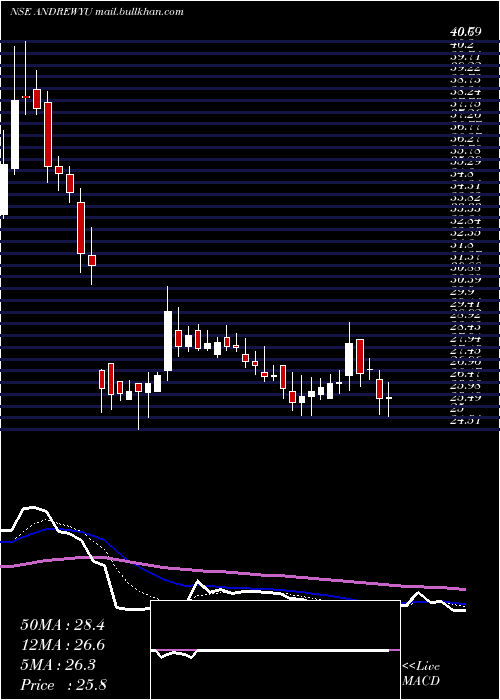Click the <<Live MACD label
Screen dimensions: 500x700
point(421,674)
